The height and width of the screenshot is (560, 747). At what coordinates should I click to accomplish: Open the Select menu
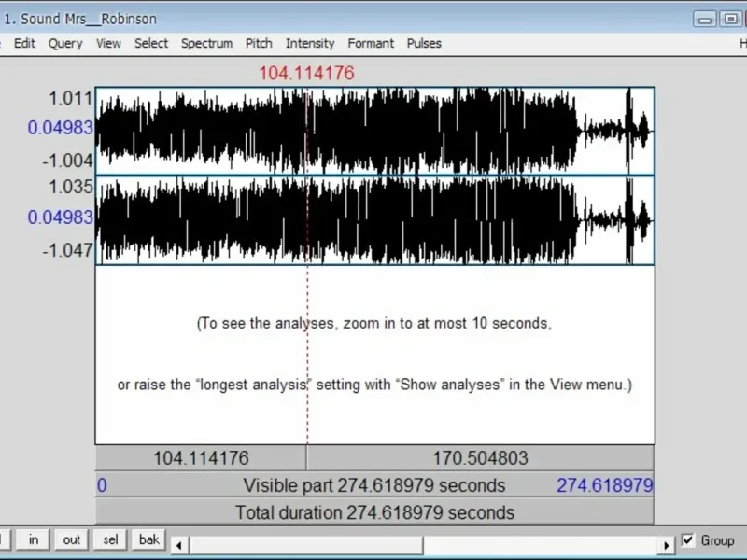pos(151,43)
